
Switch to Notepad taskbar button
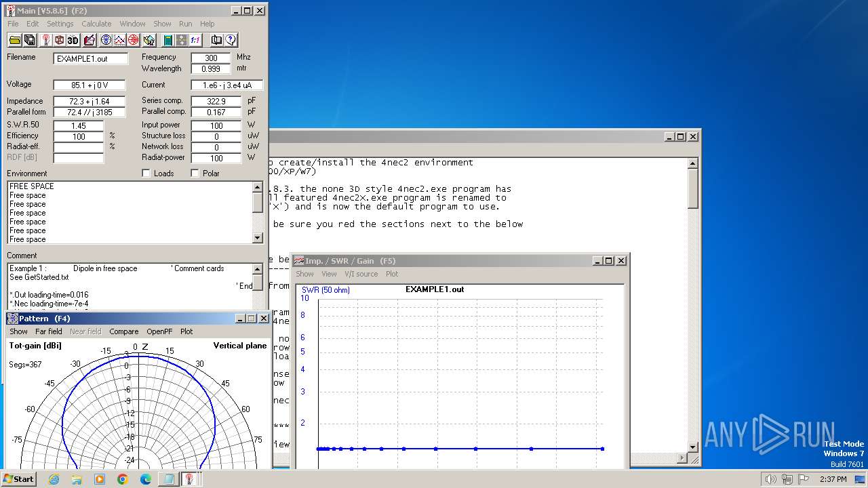pos(167,479)
